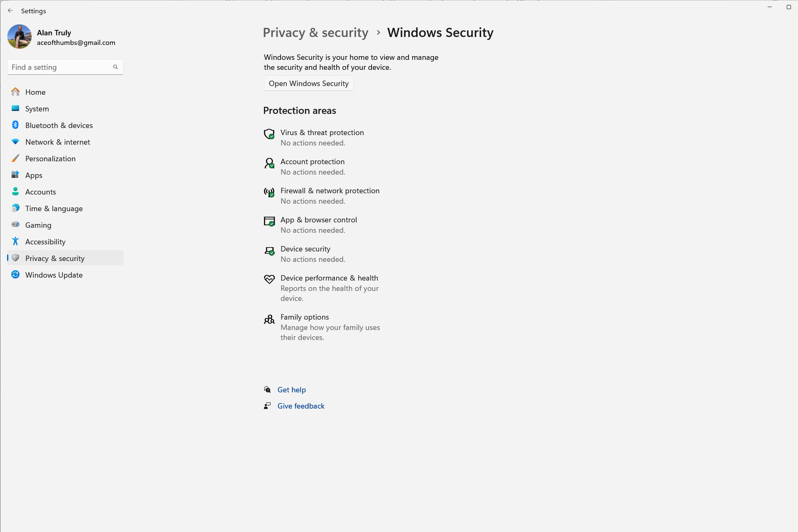The height and width of the screenshot is (532, 798).
Task: Toggle the Network & internet setting
Action: click(57, 141)
